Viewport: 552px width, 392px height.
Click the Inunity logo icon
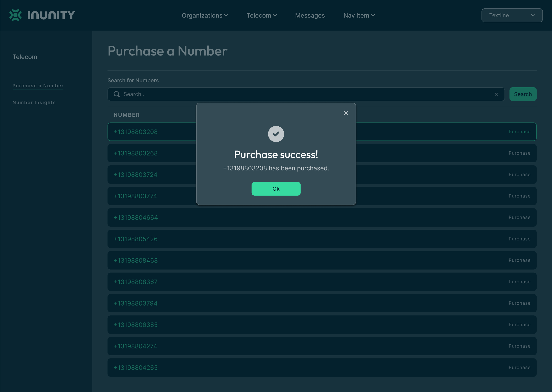[x=15, y=15]
